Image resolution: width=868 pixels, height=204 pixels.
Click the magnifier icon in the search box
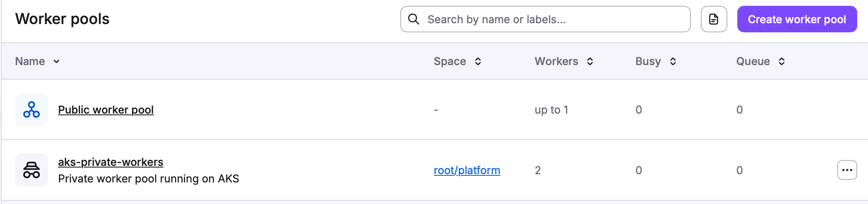414,19
